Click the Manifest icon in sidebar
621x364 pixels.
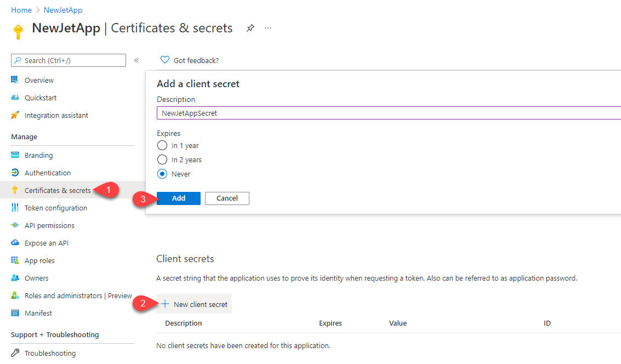pyautogui.click(x=15, y=313)
